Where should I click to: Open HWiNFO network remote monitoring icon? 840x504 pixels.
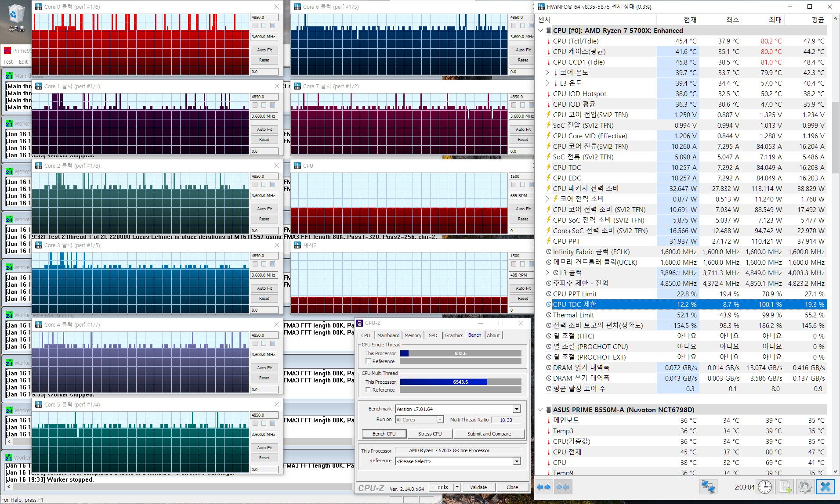[707, 487]
